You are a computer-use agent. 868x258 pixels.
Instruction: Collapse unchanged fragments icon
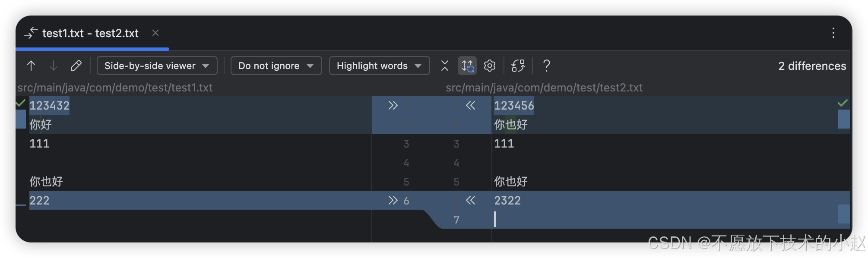click(445, 66)
